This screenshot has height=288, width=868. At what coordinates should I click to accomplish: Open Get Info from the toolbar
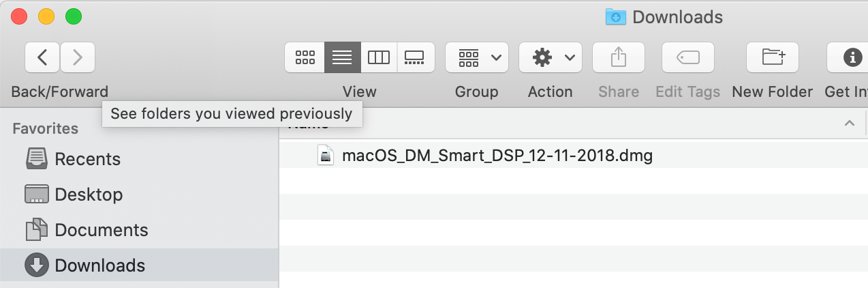[x=848, y=57]
